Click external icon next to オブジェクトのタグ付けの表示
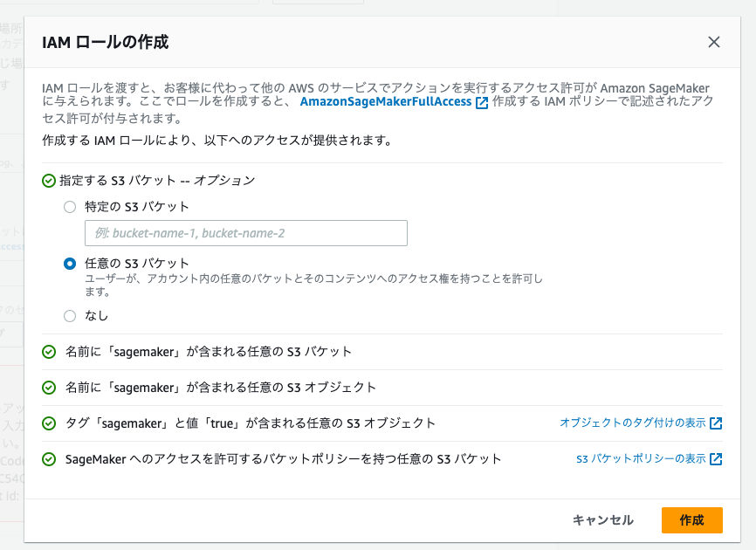 [716, 423]
